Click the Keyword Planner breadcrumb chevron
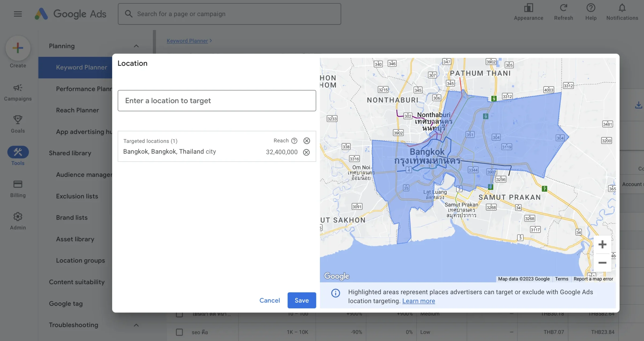This screenshot has height=341, width=644. pyautogui.click(x=211, y=41)
